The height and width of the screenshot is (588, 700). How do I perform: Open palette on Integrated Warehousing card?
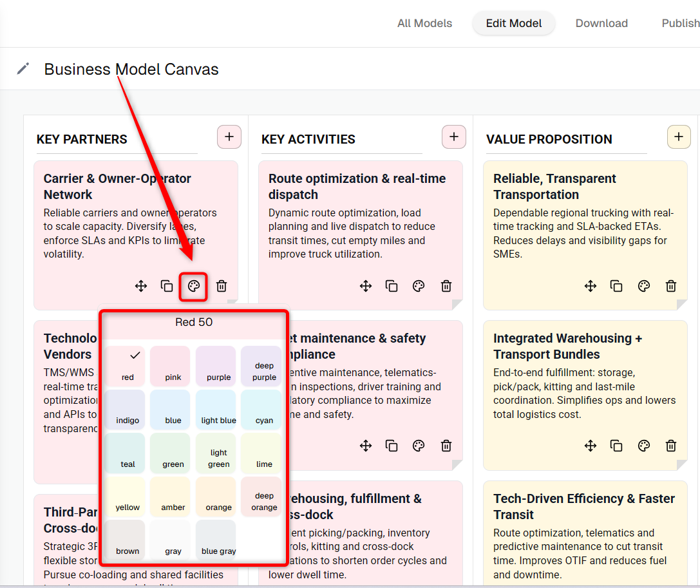pos(643,446)
